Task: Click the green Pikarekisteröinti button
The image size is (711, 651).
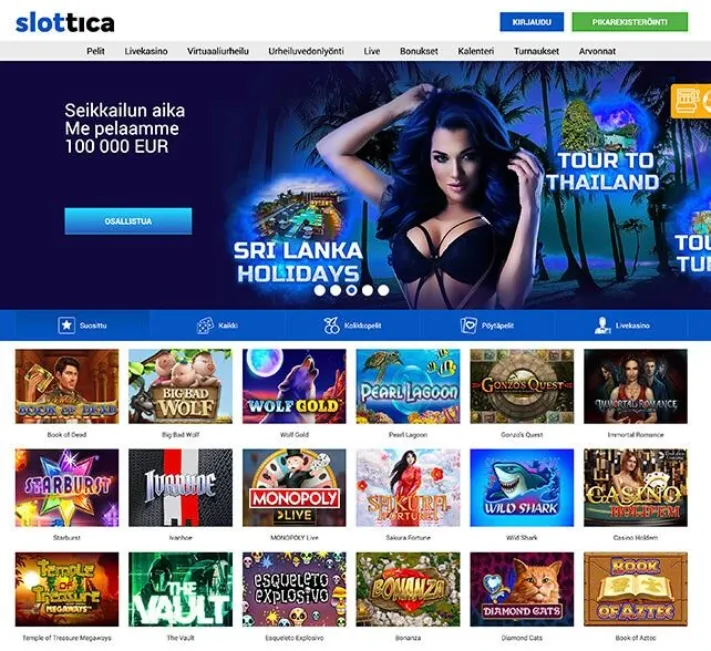Action: pyautogui.click(x=629, y=22)
